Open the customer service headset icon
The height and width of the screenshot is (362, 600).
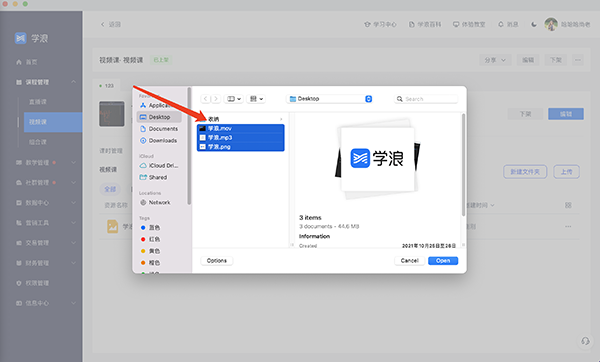(585, 341)
